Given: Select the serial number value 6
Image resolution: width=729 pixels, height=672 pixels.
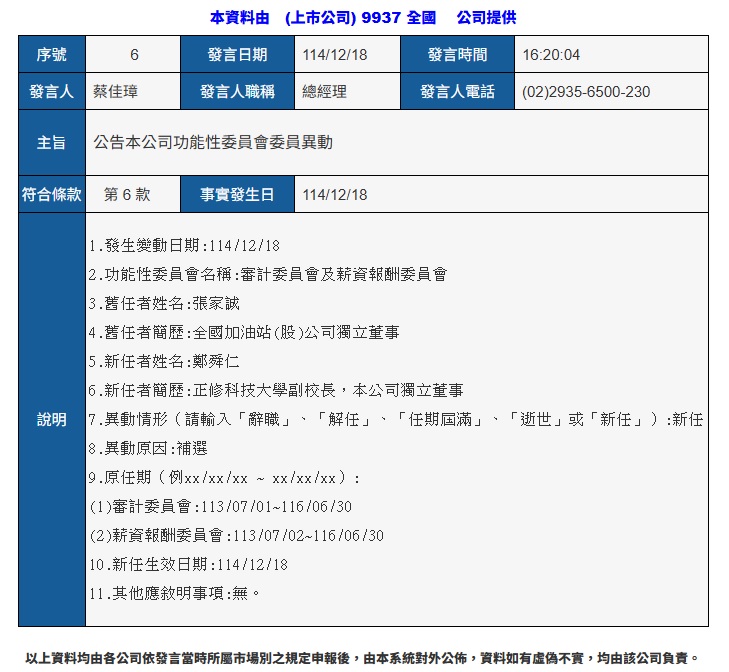Looking at the screenshot, I should 134,55.
